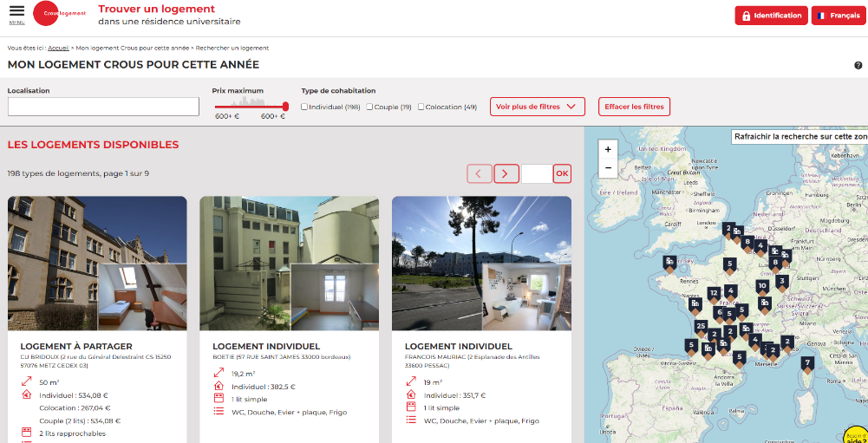Viewport: 868px width, 443px height.
Task: Select the map cluster marker showing 6
Action: click(720, 314)
